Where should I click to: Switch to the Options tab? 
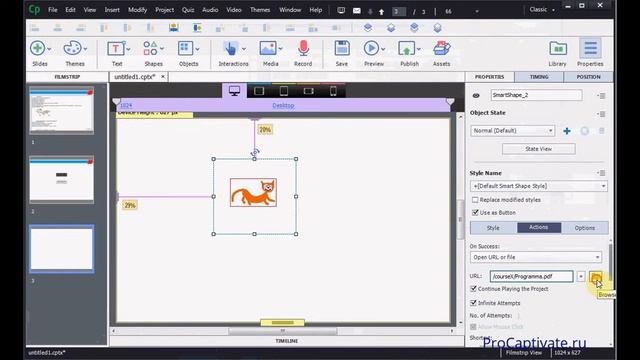tap(584, 228)
